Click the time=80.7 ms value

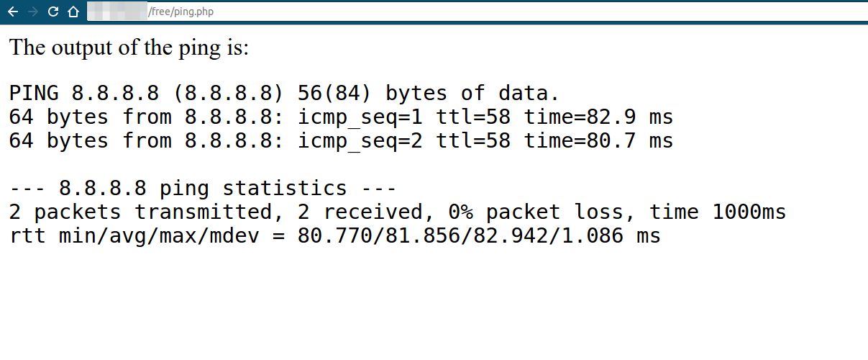click(x=598, y=141)
